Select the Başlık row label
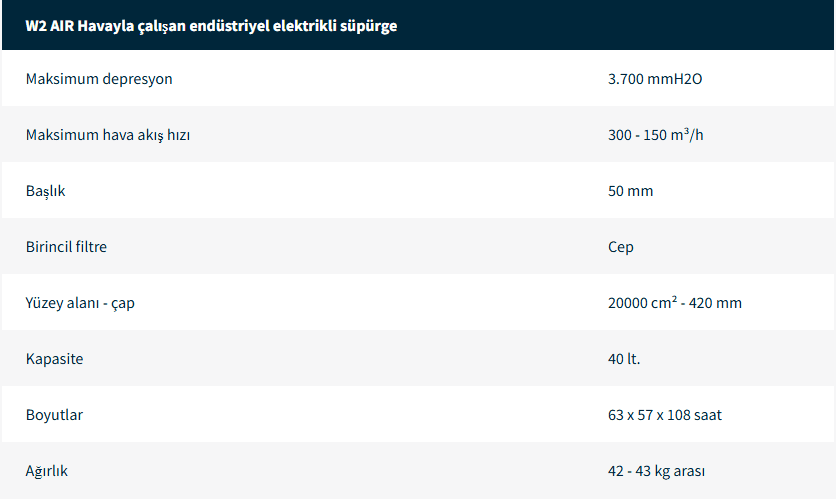This screenshot has height=499, width=836. coord(46,191)
